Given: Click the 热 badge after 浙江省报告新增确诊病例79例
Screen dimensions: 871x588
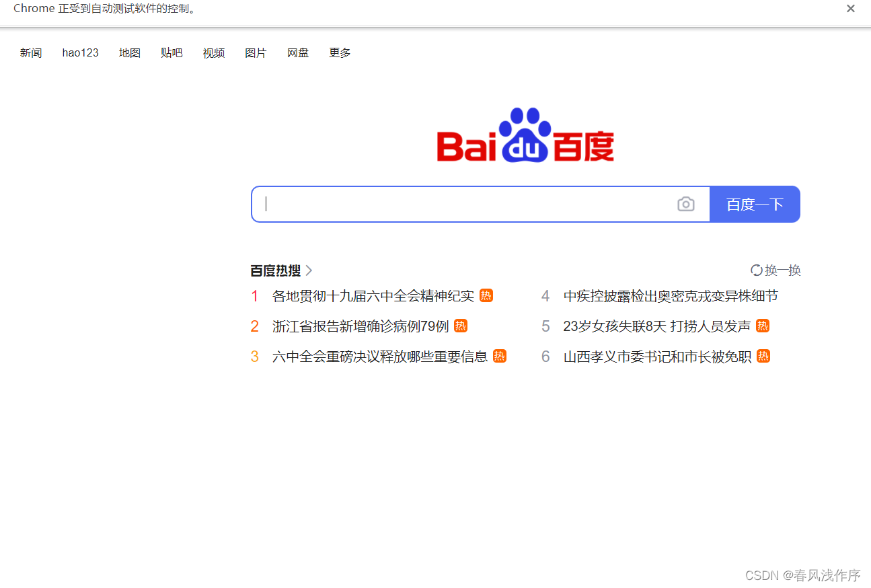Looking at the screenshot, I should point(461,326).
